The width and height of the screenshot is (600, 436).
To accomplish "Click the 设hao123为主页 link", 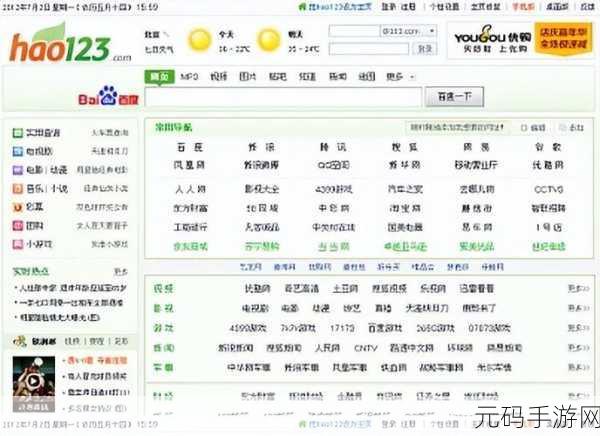I will click(340, 7).
